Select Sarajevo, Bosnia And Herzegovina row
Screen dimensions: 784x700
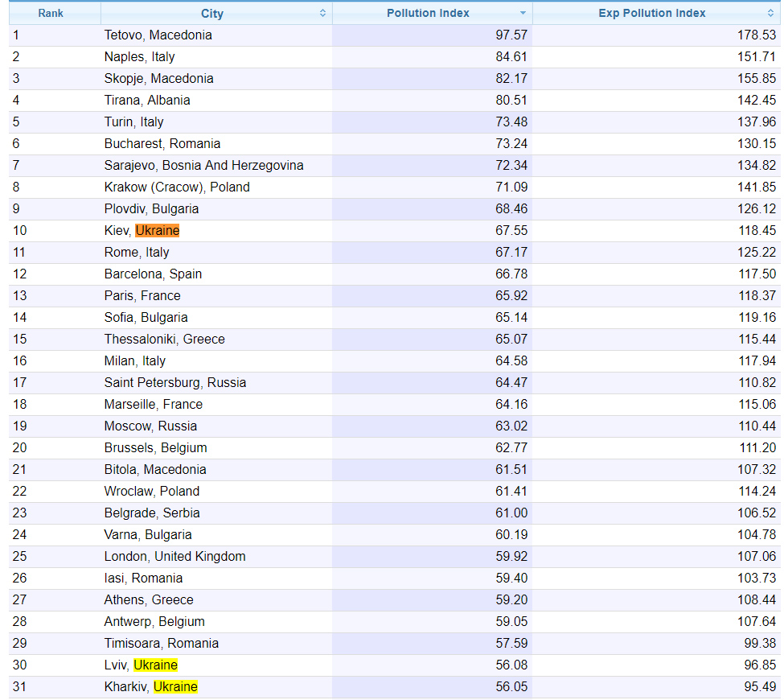203,166
